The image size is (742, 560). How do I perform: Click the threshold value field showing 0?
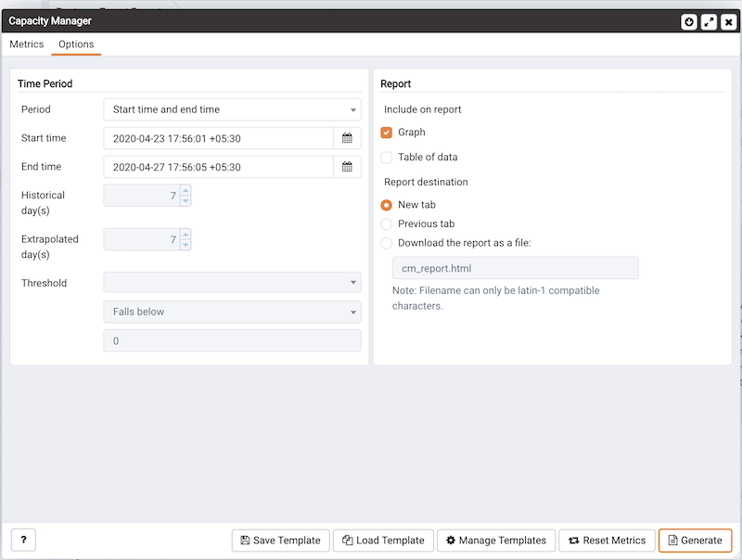233,340
